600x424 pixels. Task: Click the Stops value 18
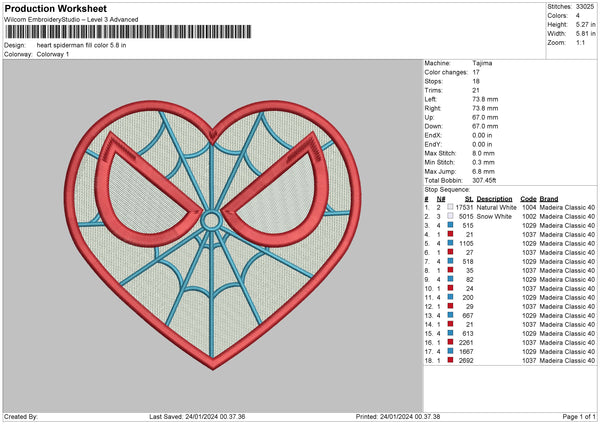[476, 81]
